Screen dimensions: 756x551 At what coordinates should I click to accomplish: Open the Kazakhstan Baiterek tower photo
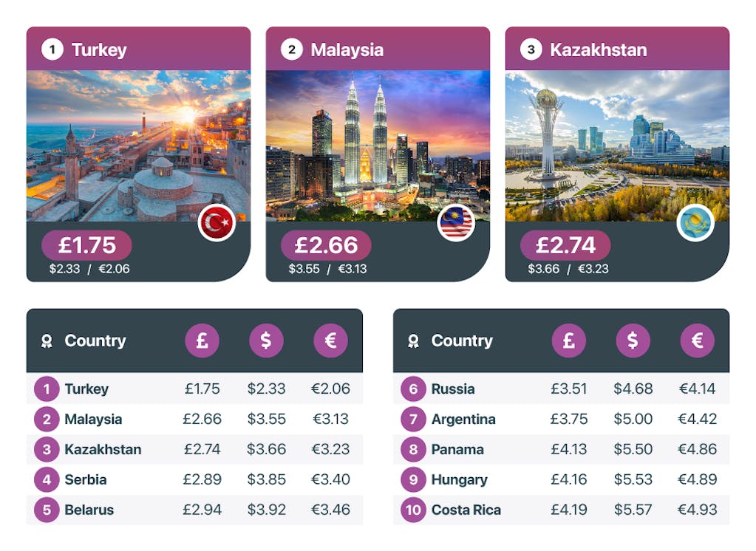coord(617,145)
